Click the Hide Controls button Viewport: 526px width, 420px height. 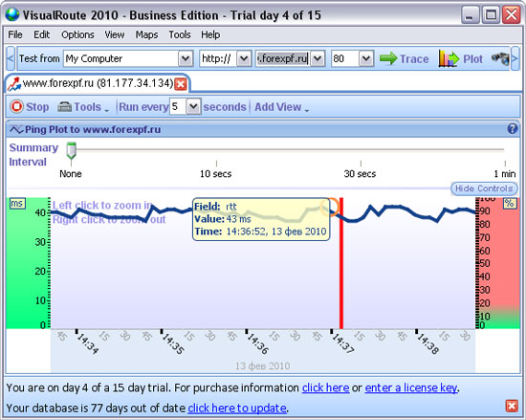(484, 188)
